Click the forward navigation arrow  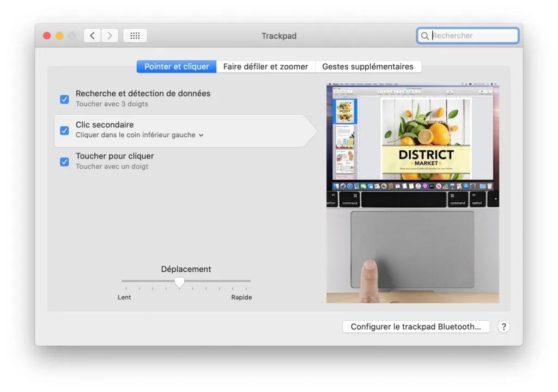pos(110,35)
